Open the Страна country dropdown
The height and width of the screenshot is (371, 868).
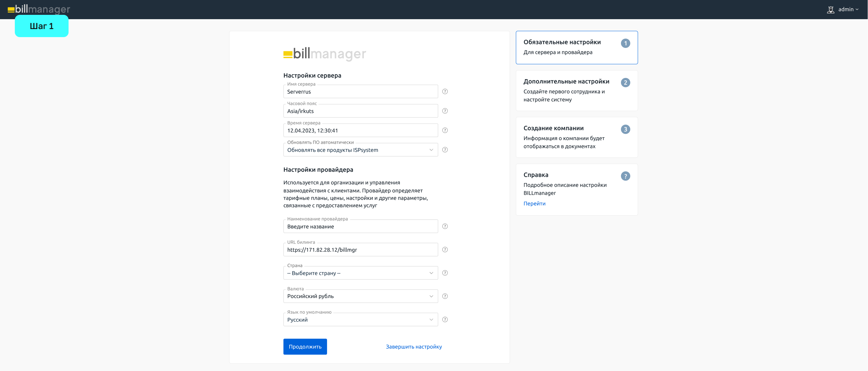[361, 273]
